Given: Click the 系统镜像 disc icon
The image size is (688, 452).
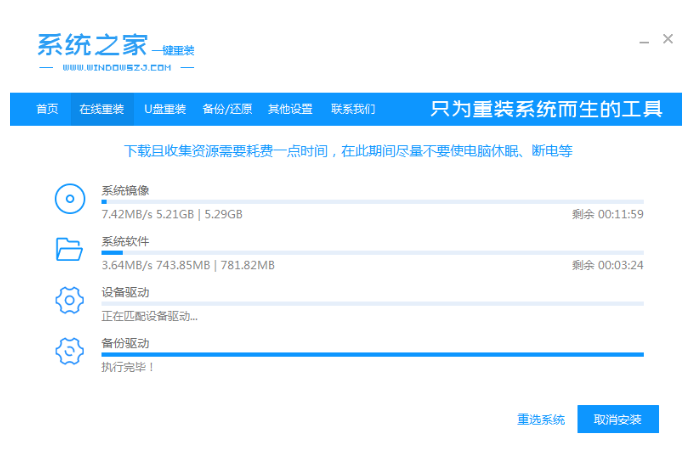Looking at the screenshot, I should 70,199.
